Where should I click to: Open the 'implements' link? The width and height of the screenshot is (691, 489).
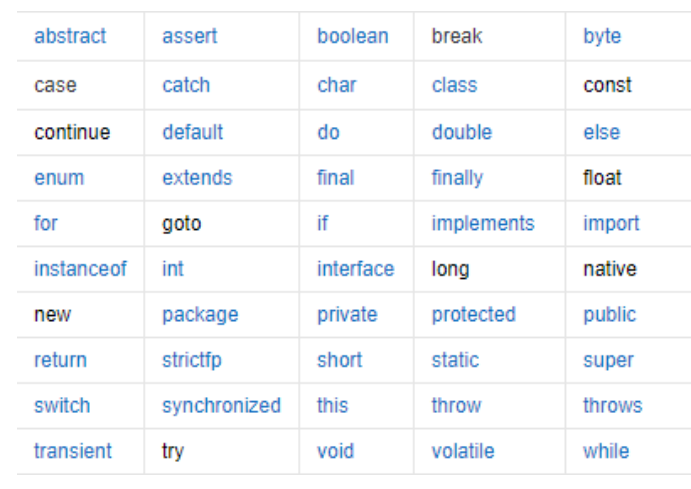(483, 224)
